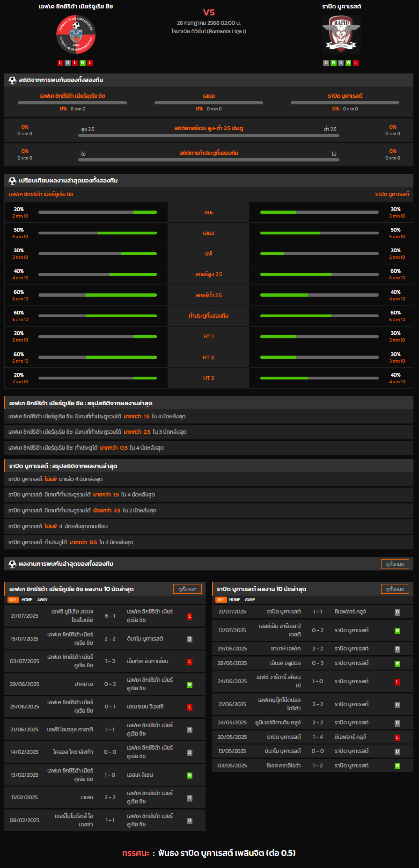Click the ทำประตูทั้งสองทีม comparison label

click(209, 316)
